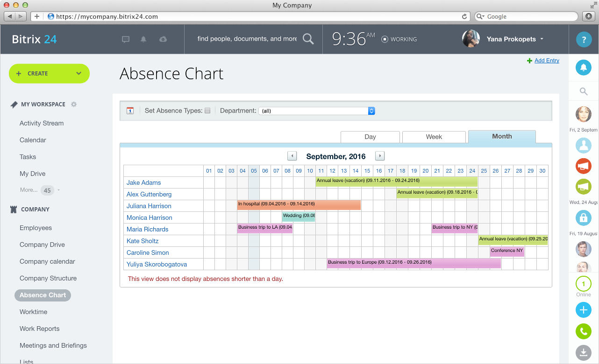Image resolution: width=599 pixels, height=364 pixels.
Task: Go to next month arrow
Action: [380, 156]
